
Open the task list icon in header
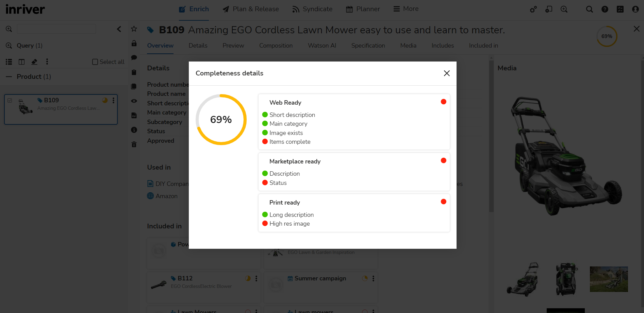coord(620,10)
